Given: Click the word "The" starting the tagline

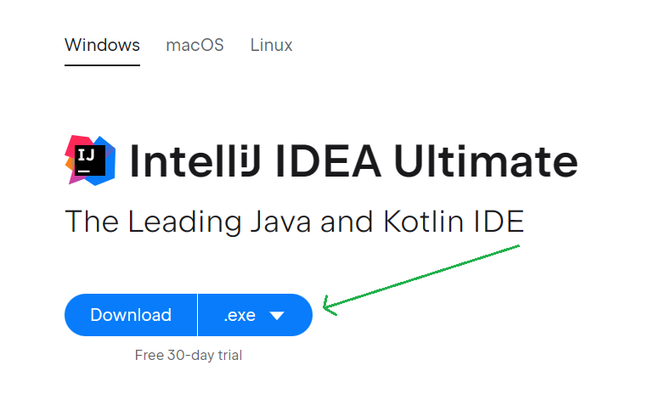Looking at the screenshot, I should pos(87,222).
